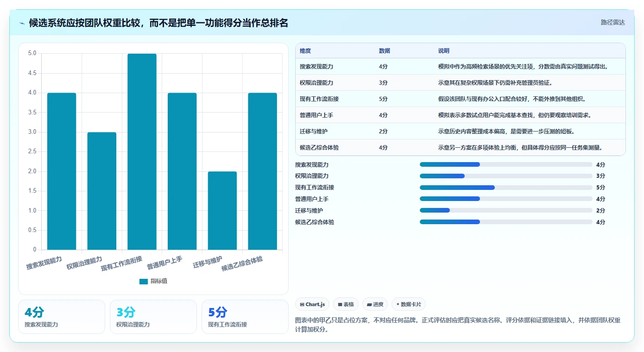Image resolution: width=644 pixels, height=352 pixels.
Task: Select the 进度 tag chip
Action: tap(375, 304)
